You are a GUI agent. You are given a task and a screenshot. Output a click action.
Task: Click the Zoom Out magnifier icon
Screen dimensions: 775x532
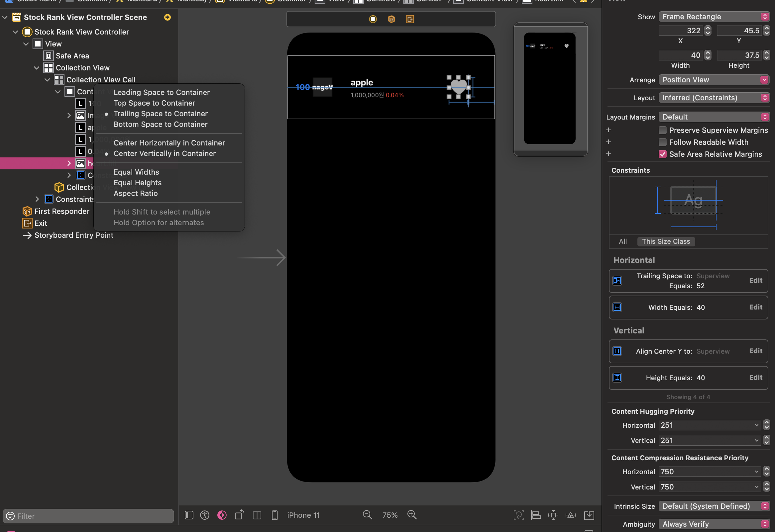(x=367, y=515)
